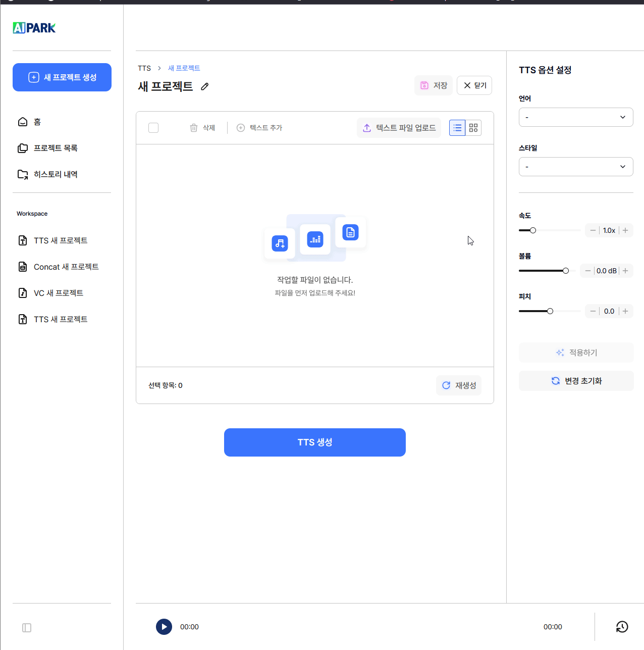Image resolution: width=644 pixels, height=650 pixels.
Task: Click the 선택 항목: 0 text
Action: click(166, 385)
